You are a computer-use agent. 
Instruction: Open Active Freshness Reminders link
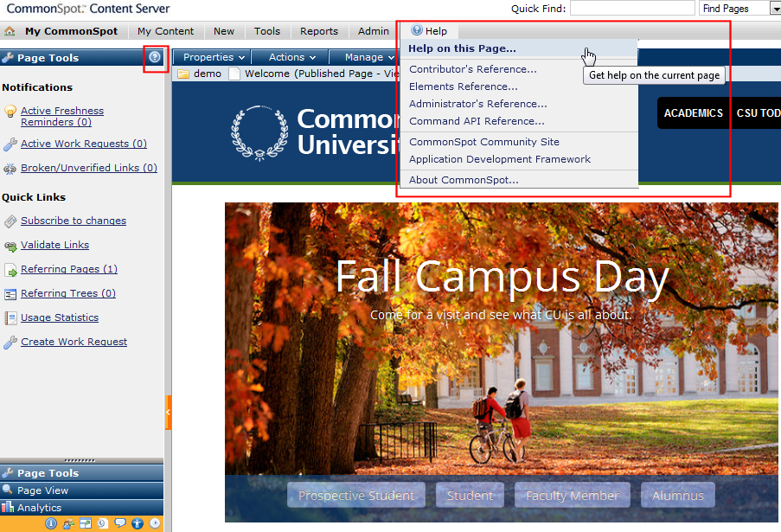pos(61,117)
